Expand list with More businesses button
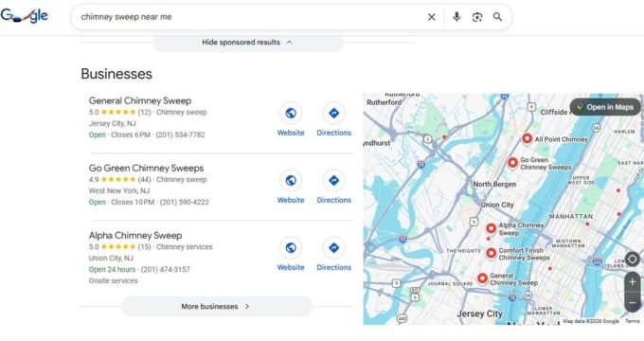This screenshot has width=644, height=341. [216, 307]
